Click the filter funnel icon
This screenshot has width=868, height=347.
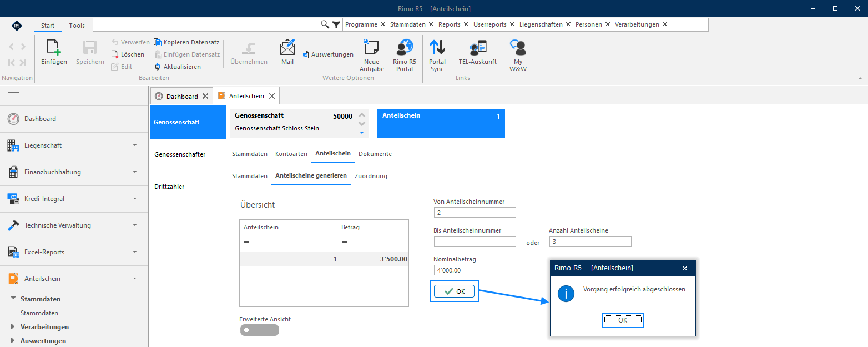click(336, 24)
